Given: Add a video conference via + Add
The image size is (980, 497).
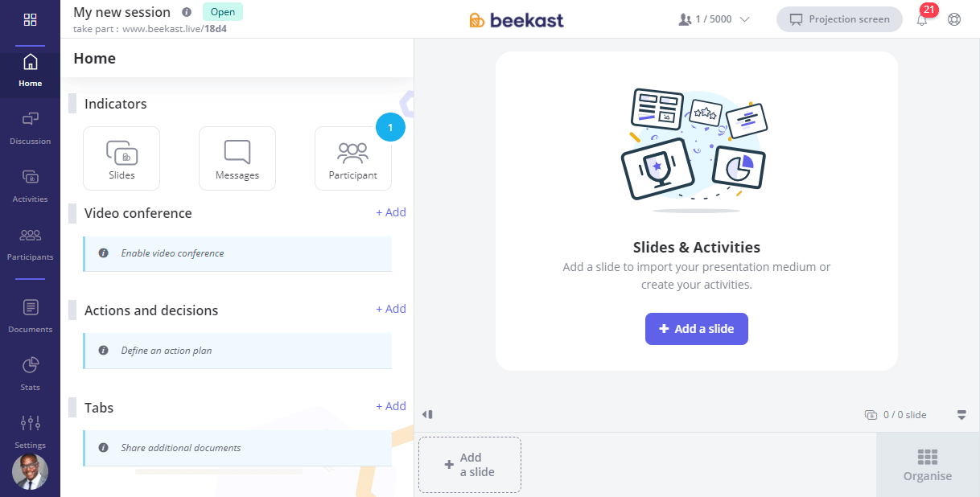Looking at the screenshot, I should [x=391, y=212].
